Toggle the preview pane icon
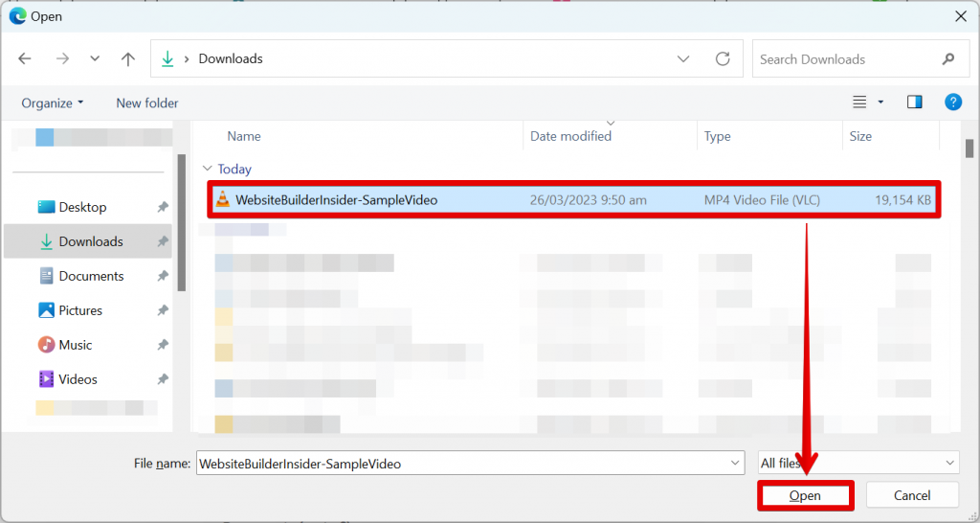This screenshot has height=523, width=980. pos(914,102)
